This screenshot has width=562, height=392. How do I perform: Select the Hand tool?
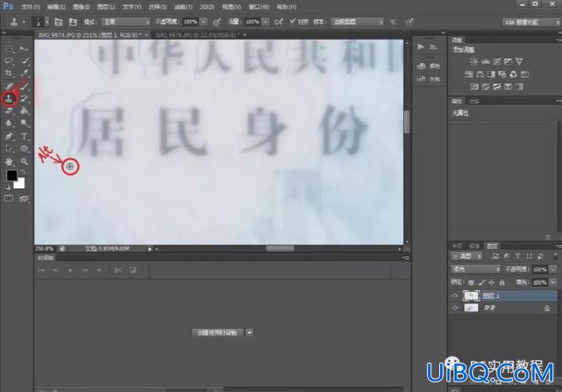9,162
